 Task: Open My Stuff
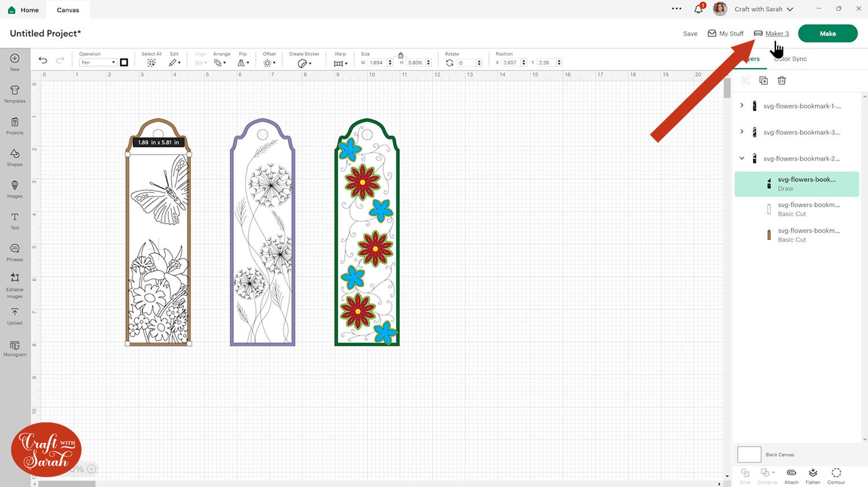(726, 34)
